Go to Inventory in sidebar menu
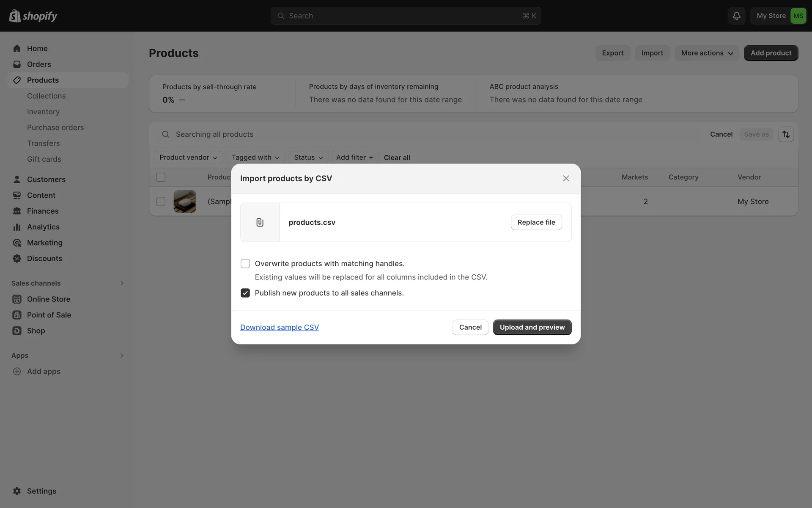This screenshot has height=508, width=812. (x=43, y=112)
